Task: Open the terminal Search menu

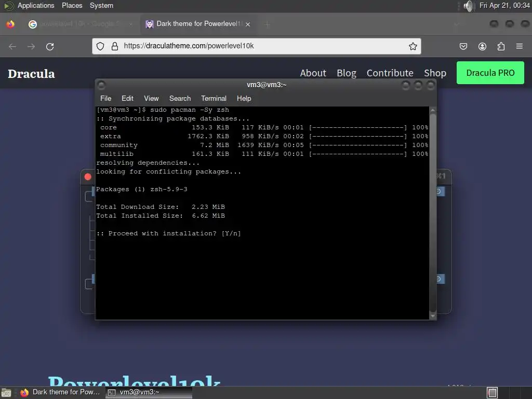Action: click(180, 98)
